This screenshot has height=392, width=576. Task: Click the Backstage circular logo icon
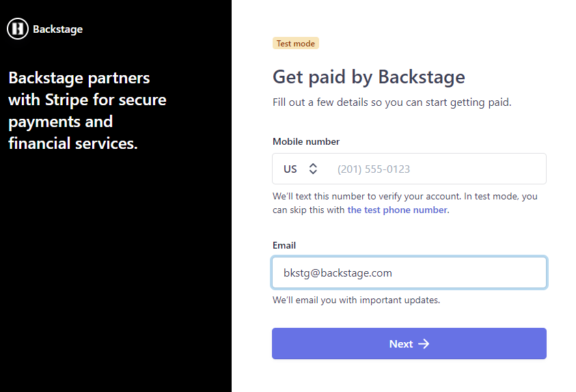[x=18, y=29]
